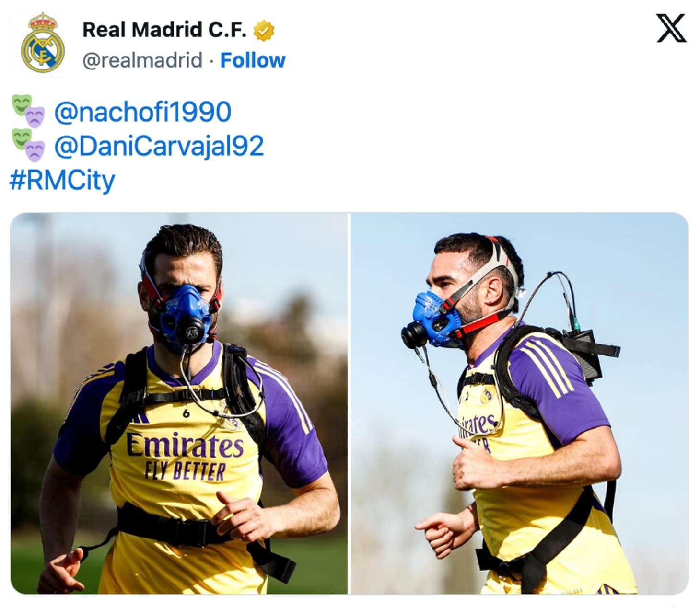This screenshot has height=607, width=700.
Task: Click the black backpack device in right photo
Action: (587, 352)
